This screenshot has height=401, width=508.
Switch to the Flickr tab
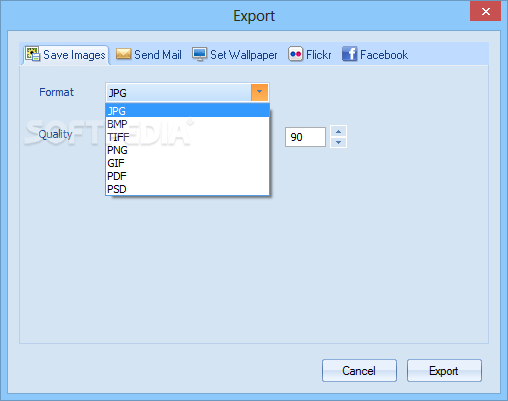pyautogui.click(x=310, y=55)
